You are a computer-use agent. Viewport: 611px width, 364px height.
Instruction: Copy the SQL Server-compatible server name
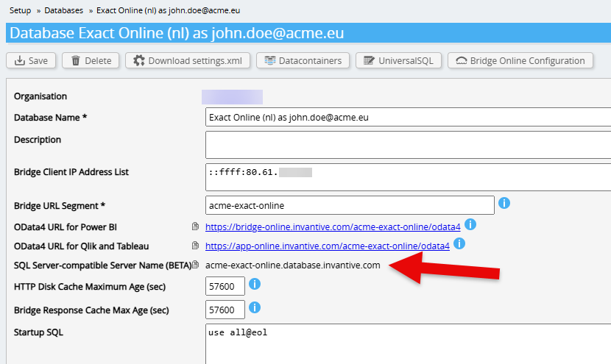(196, 264)
